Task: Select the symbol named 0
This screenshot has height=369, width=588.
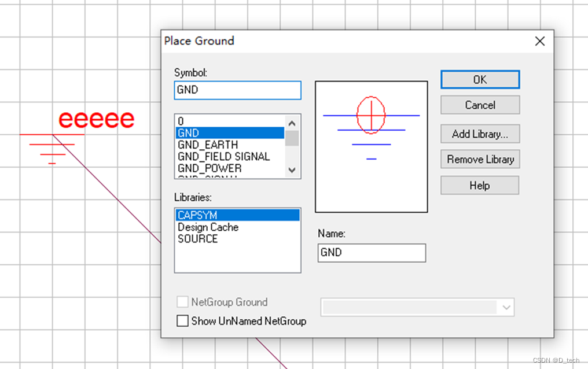Action: [180, 121]
